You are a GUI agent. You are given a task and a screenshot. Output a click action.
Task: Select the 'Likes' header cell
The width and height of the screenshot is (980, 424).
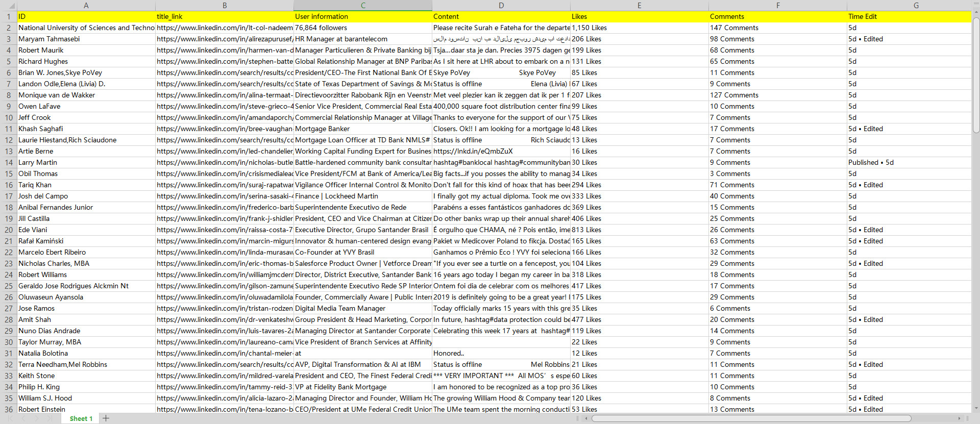[x=640, y=16]
